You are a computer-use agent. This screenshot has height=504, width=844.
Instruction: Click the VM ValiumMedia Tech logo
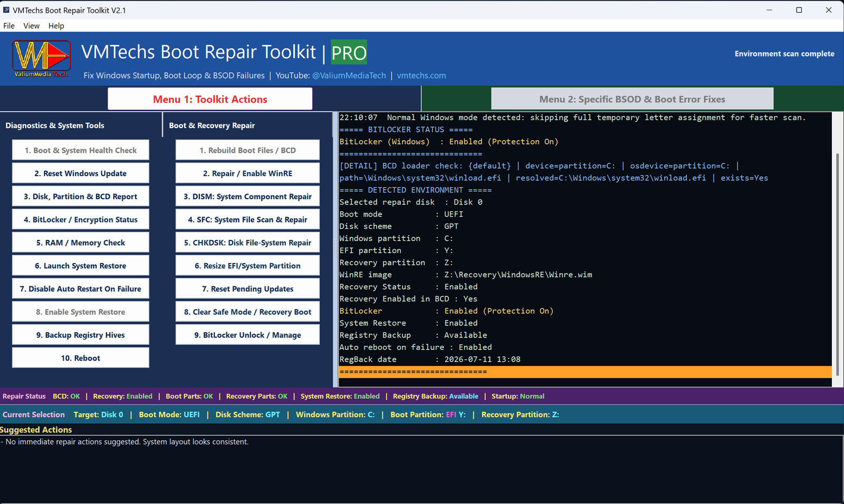tap(41, 59)
